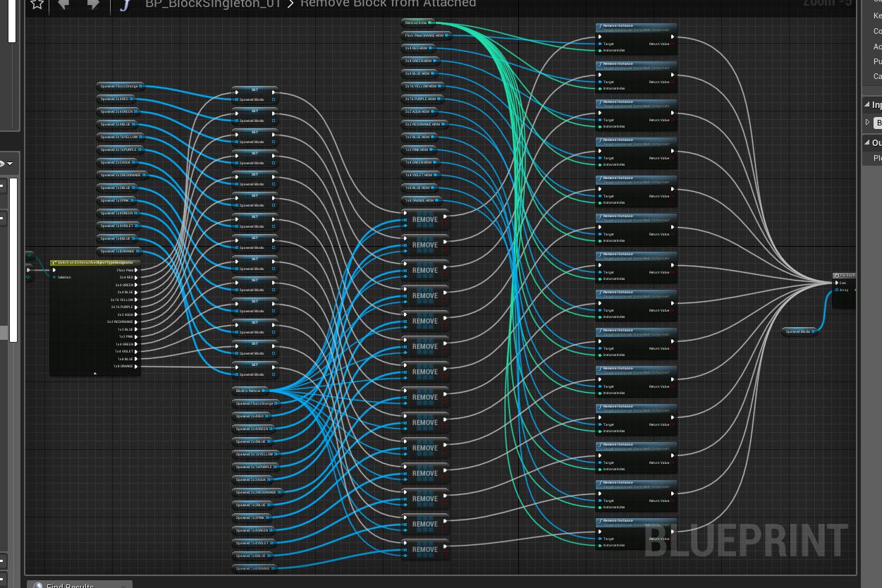This screenshot has width=882, height=588.
Task: Select the 1x4 VIOLET HISM variable node
Action: 419,175
